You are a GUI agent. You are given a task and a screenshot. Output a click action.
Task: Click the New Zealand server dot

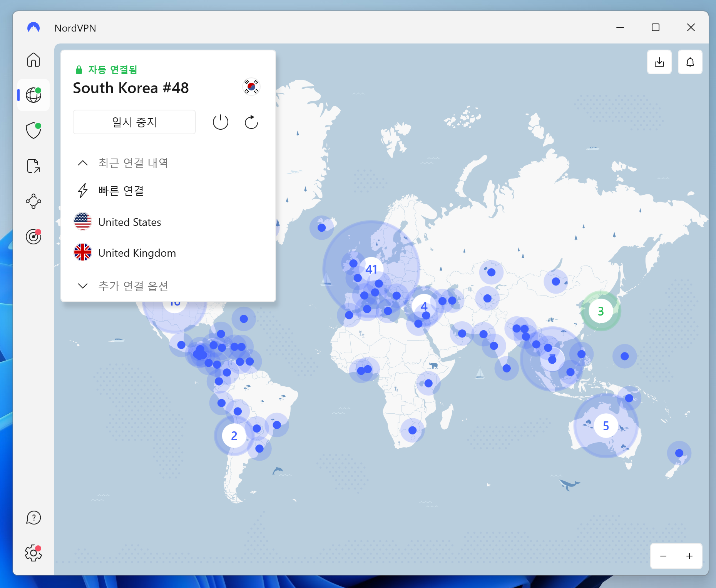[x=679, y=453]
